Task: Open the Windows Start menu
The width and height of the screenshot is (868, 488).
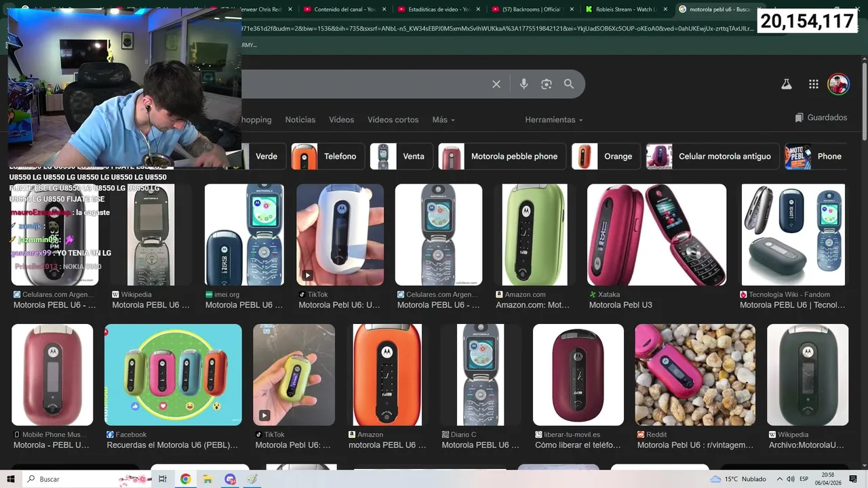Action: click(11, 479)
